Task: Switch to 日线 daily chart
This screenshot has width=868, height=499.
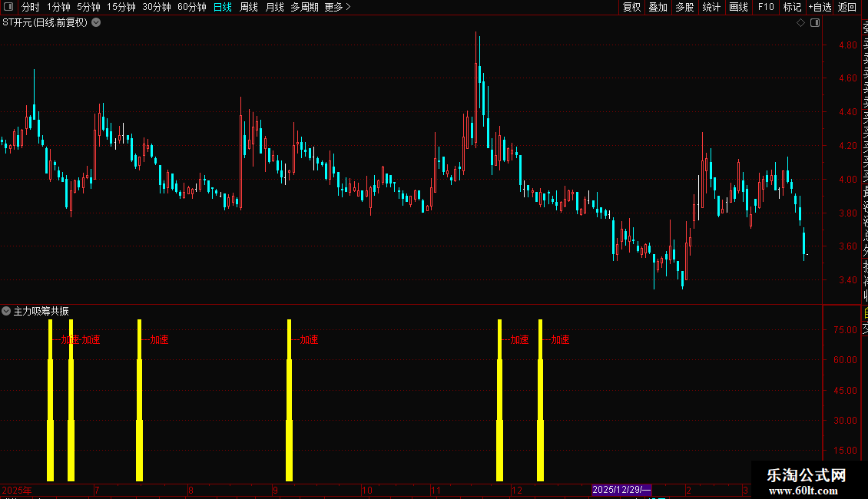Action: 223,7
